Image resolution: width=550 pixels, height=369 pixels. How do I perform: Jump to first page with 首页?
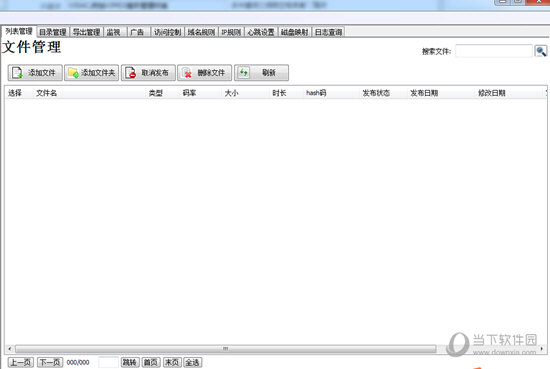point(151,362)
